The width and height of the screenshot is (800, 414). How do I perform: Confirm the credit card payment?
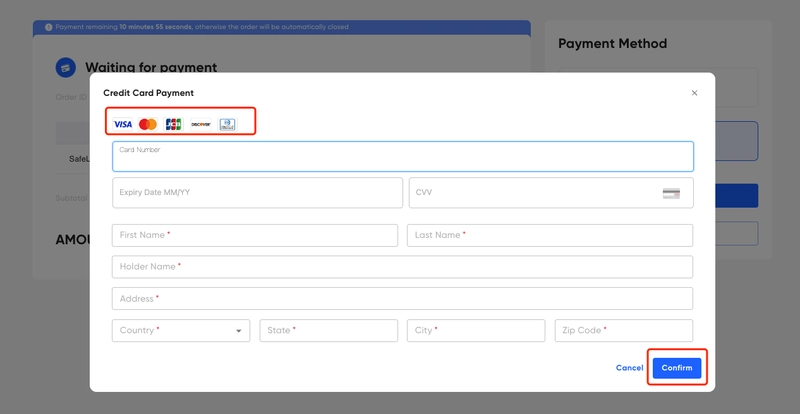[677, 368]
